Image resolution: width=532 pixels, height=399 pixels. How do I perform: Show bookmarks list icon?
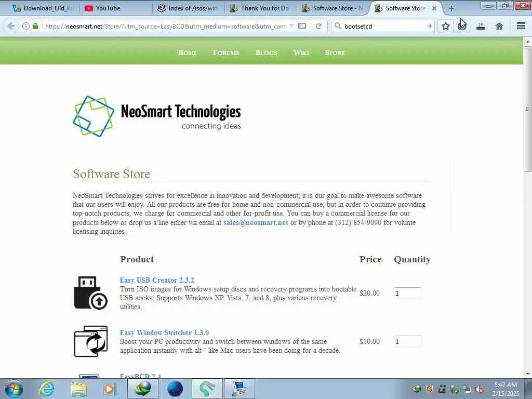pos(462,26)
